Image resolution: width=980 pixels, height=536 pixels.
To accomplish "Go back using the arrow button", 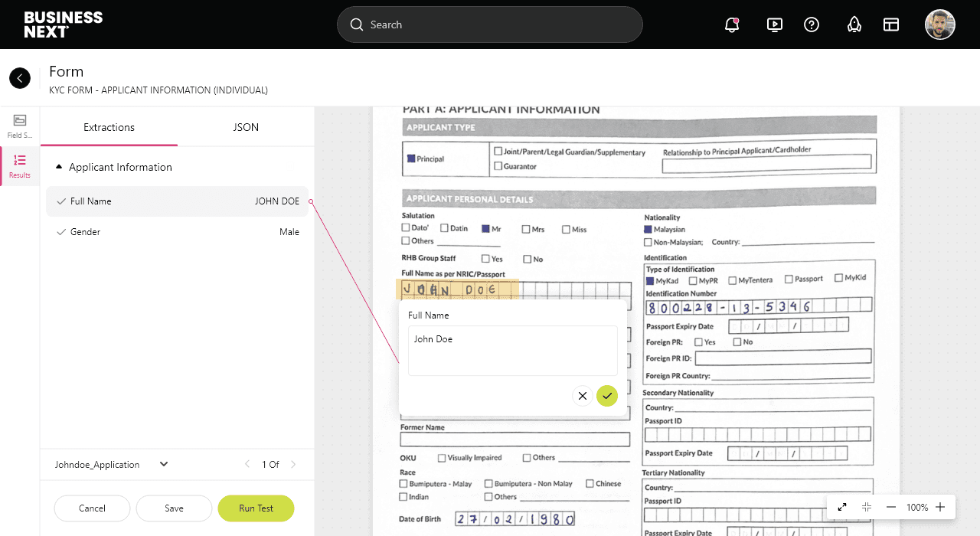I will tap(20, 78).
